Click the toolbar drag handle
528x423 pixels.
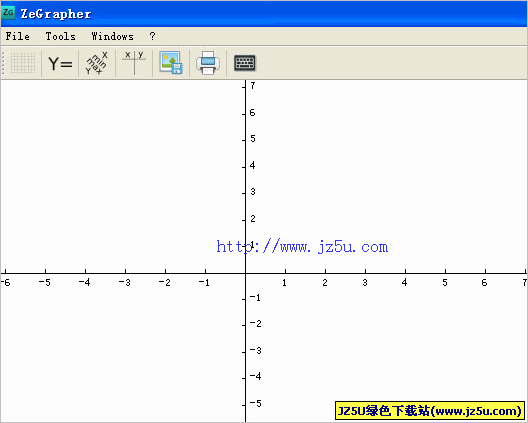3,63
